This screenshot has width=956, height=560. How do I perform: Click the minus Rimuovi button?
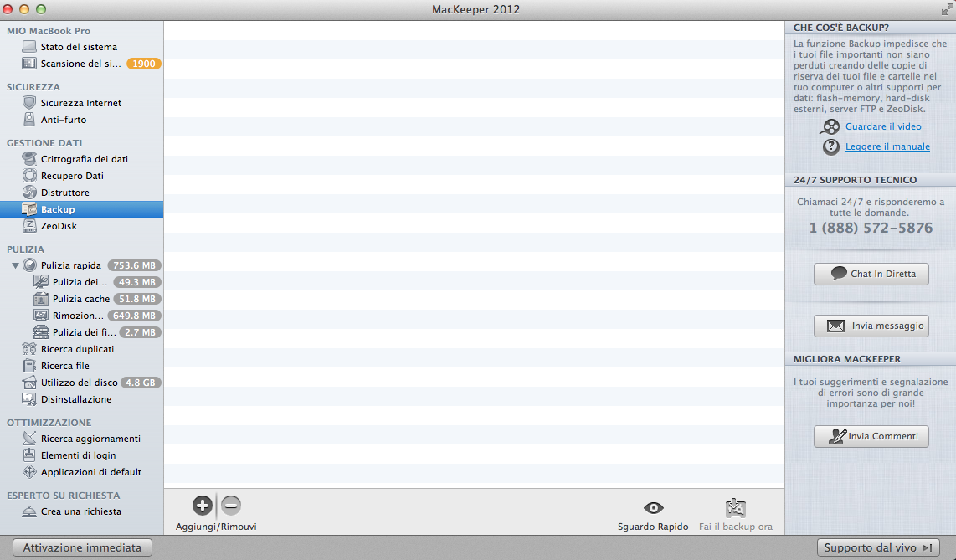231,505
